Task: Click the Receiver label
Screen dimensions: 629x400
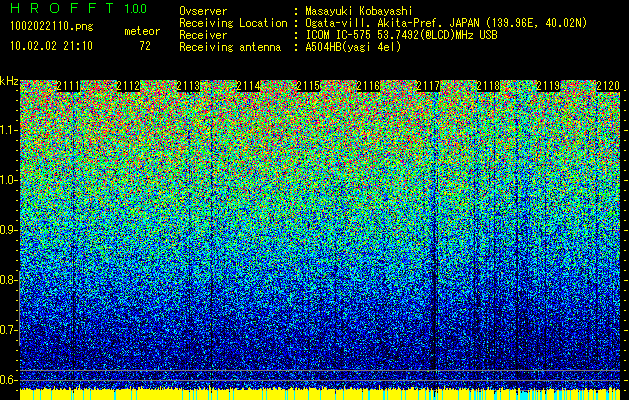Action: point(203,35)
